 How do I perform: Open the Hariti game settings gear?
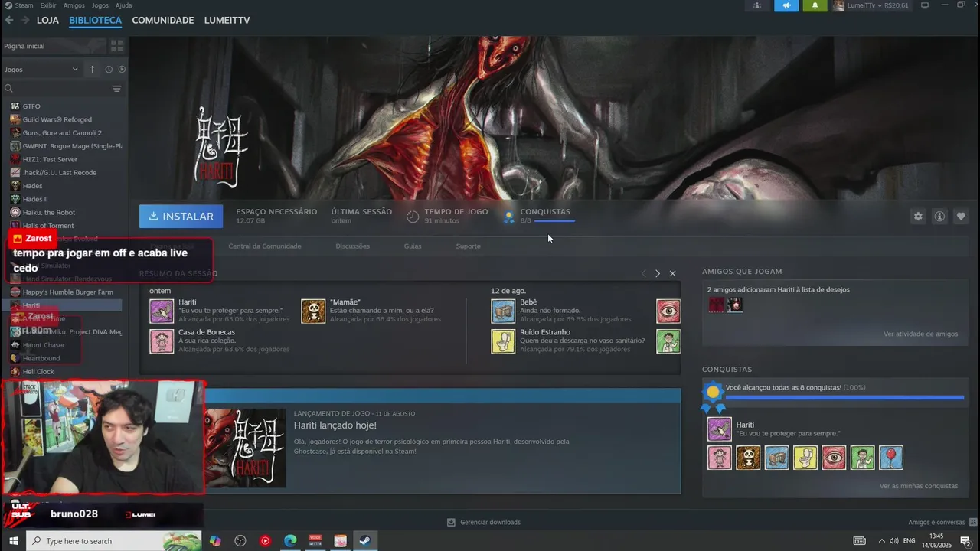coord(918,217)
